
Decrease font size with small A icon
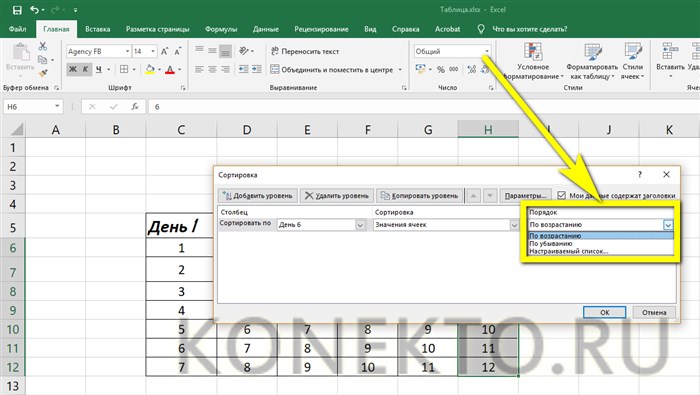tap(178, 51)
